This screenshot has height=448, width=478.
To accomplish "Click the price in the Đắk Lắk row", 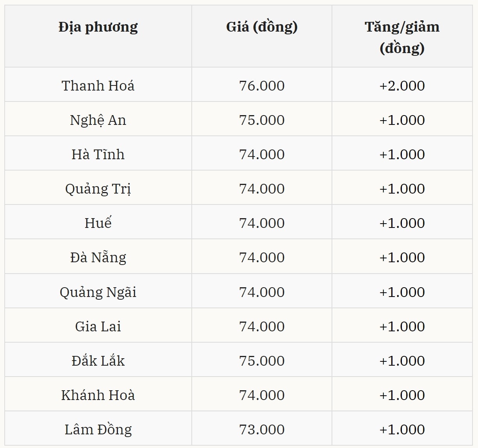I will pos(262,361).
